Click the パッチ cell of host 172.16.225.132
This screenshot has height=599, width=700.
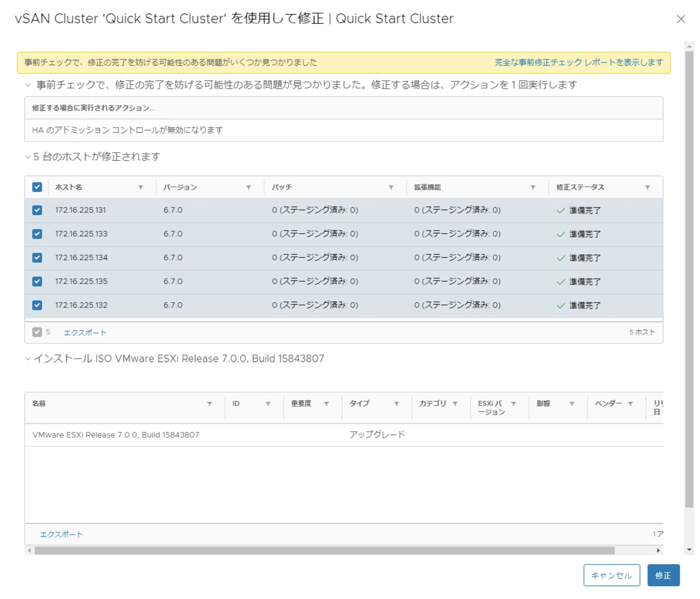pos(315,305)
